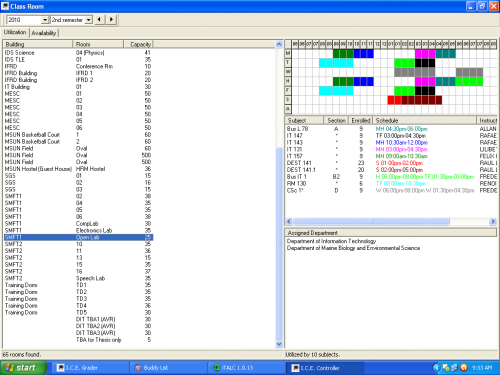Click red Saturday block in schedule grid
Image resolution: width=500 pixels, height=375 pixels.
coord(394,100)
